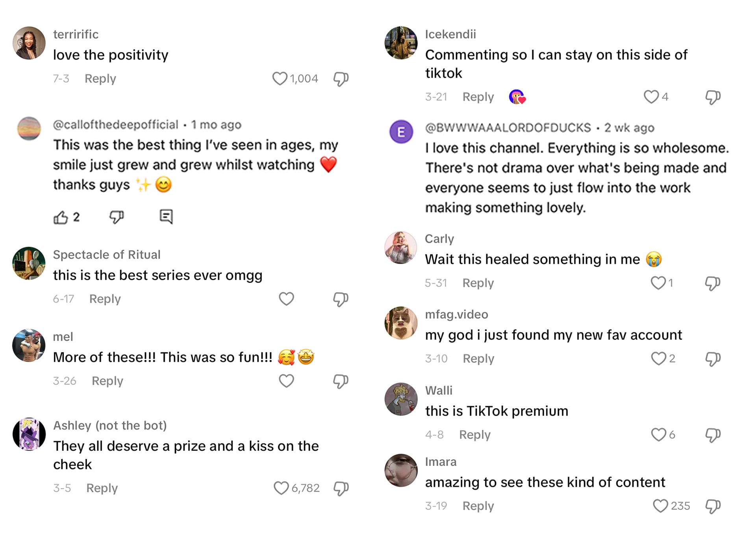
Task: Click the dislike icon on Ashley's comment
Action: tap(341, 488)
